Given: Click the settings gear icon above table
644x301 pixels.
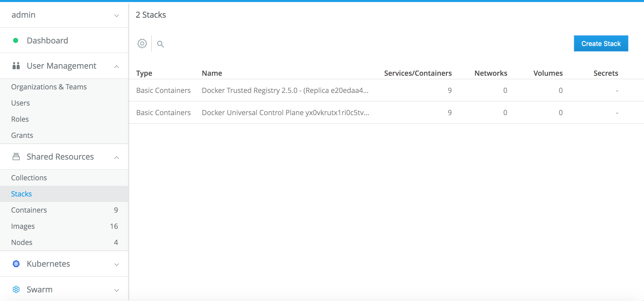Looking at the screenshot, I should tap(142, 43).
